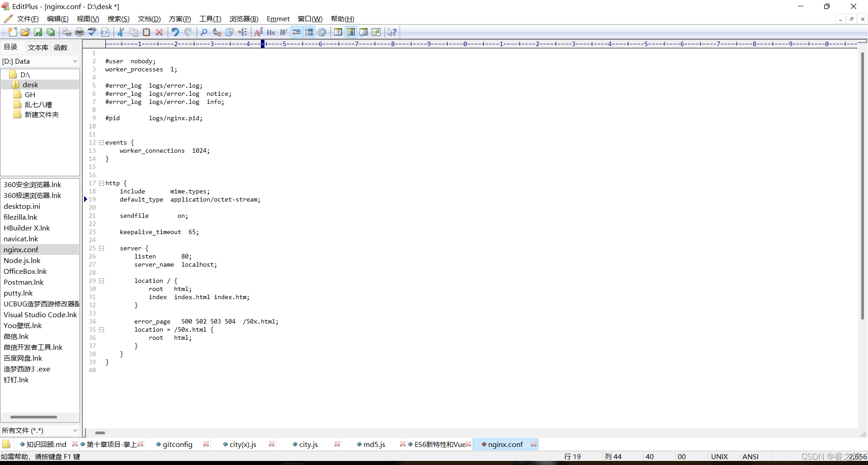
Task: Open Find with the magnifier icon
Action: [204, 32]
